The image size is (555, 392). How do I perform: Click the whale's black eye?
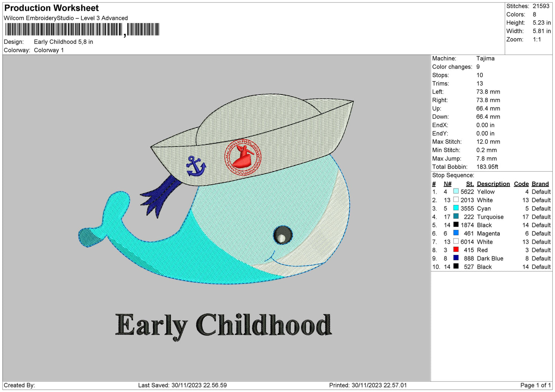tap(283, 235)
